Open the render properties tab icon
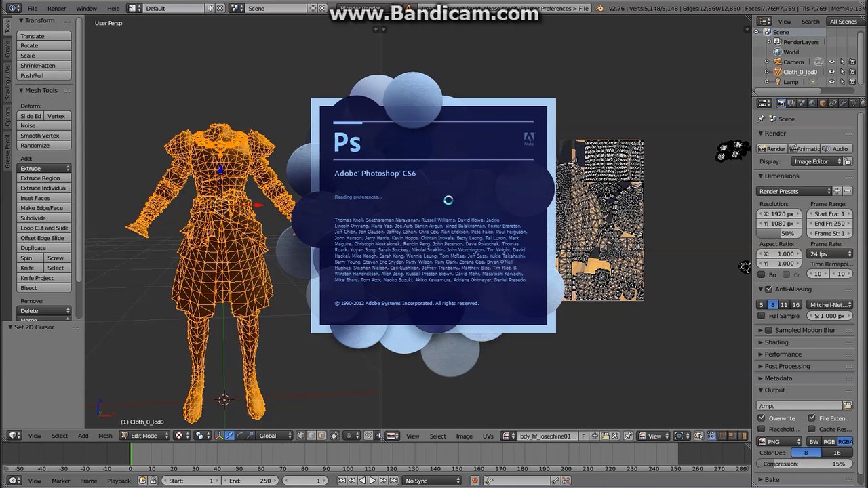 [x=781, y=103]
